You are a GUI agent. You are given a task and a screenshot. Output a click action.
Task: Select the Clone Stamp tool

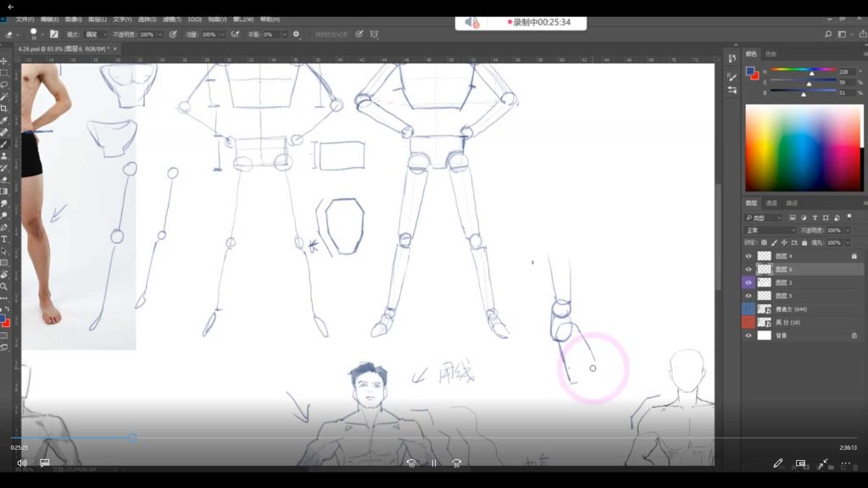[4, 157]
